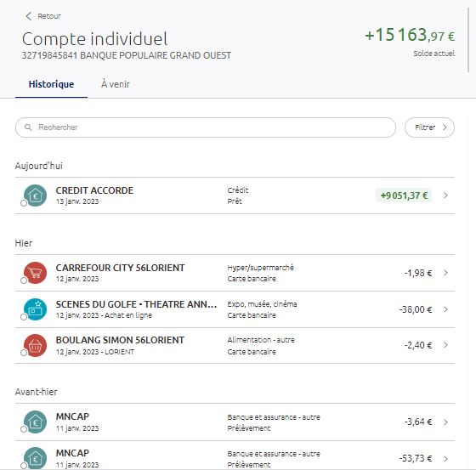Click the Scenes du Golfe ticket icon

tap(35, 309)
